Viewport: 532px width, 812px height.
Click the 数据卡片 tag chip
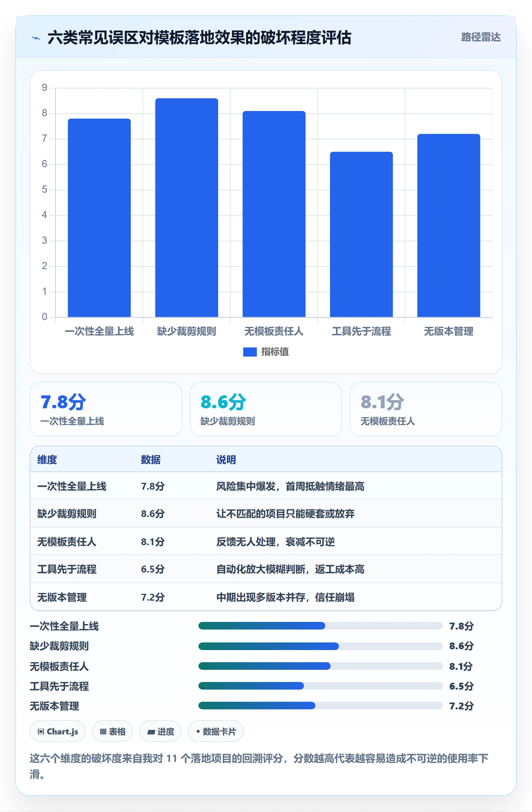216,731
